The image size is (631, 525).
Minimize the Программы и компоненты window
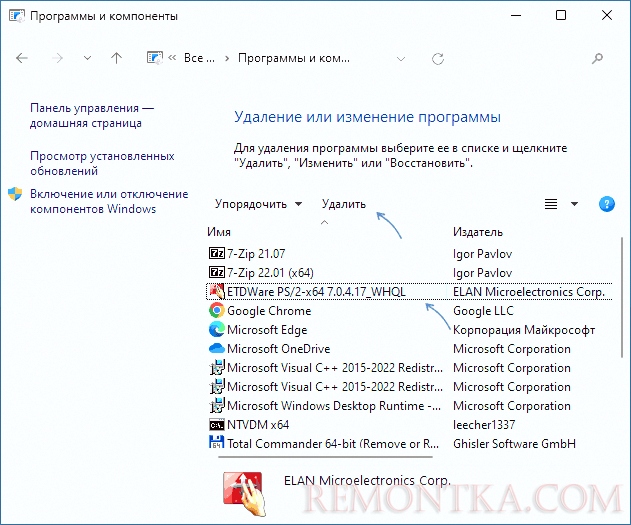click(516, 16)
